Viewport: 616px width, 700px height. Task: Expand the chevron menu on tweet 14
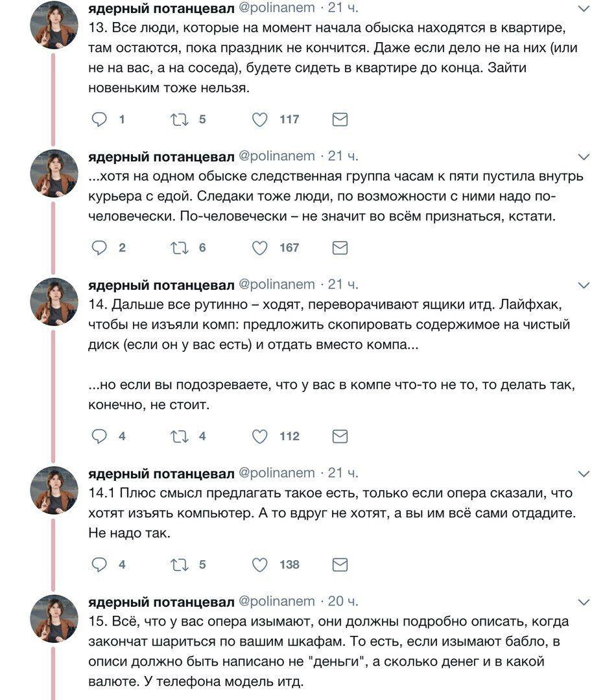[x=584, y=285]
